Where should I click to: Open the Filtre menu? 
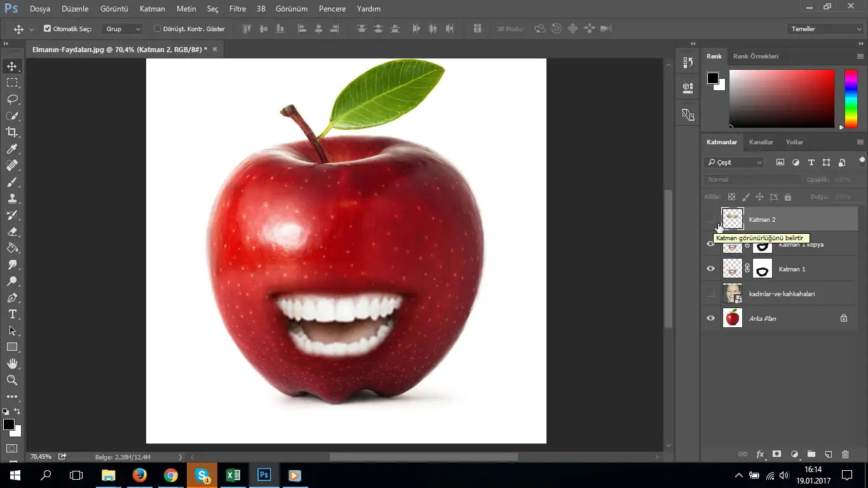tap(237, 9)
